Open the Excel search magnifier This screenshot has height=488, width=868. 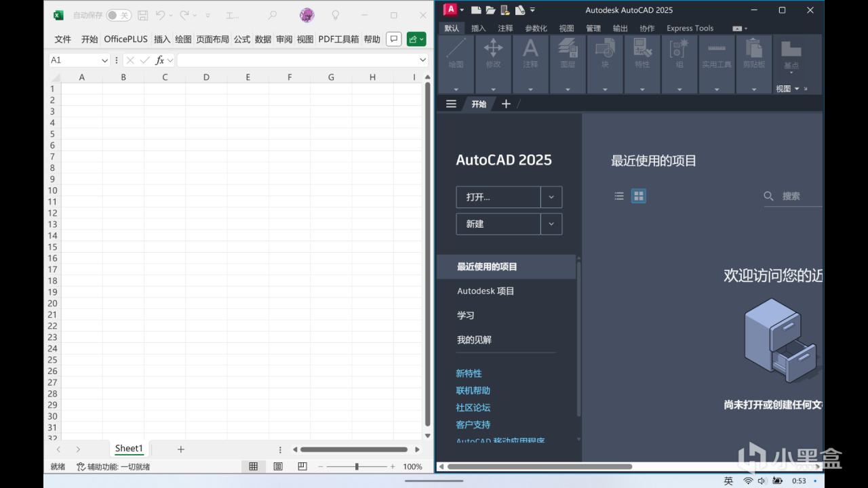click(273, 15)
